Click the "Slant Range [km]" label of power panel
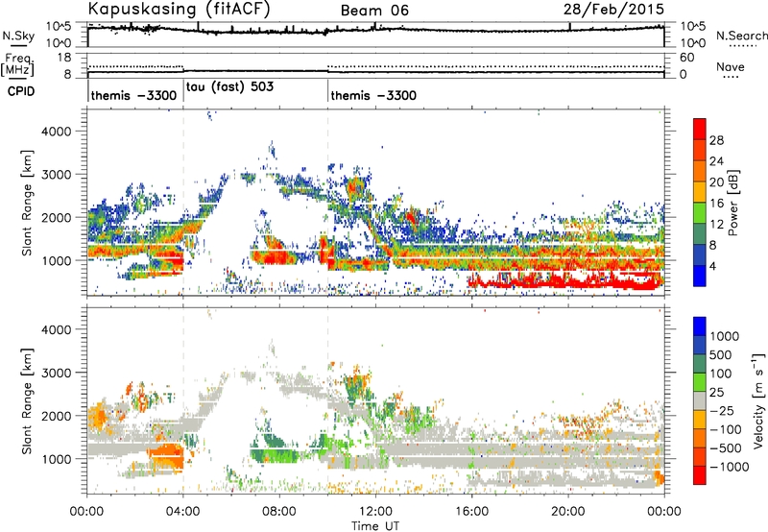This screenshot has width=768, height=532. [x=27, y=203]
